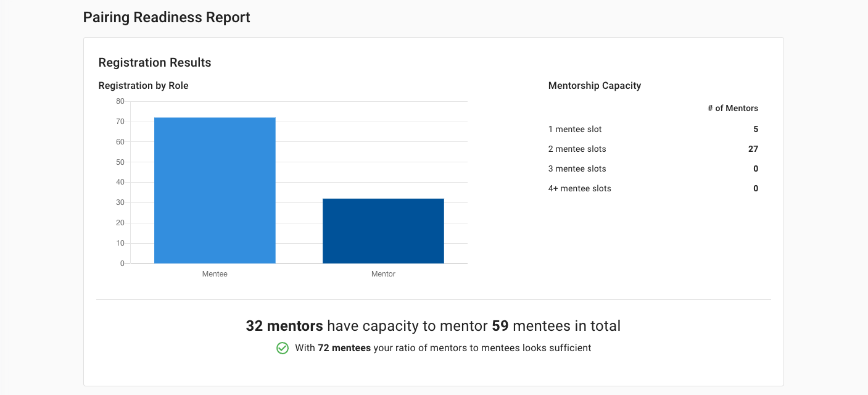Click the Mentee axis label under chart

[215, 274]
